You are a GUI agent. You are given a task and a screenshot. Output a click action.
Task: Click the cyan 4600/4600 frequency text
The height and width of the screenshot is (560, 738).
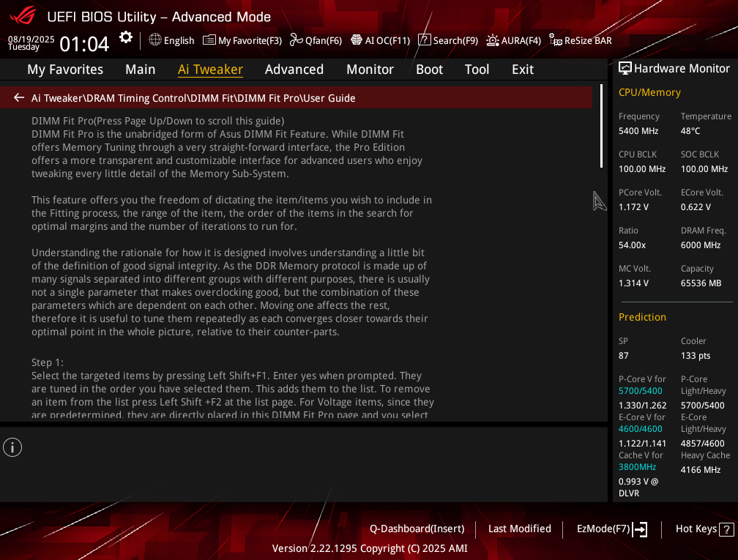point(640,429)
